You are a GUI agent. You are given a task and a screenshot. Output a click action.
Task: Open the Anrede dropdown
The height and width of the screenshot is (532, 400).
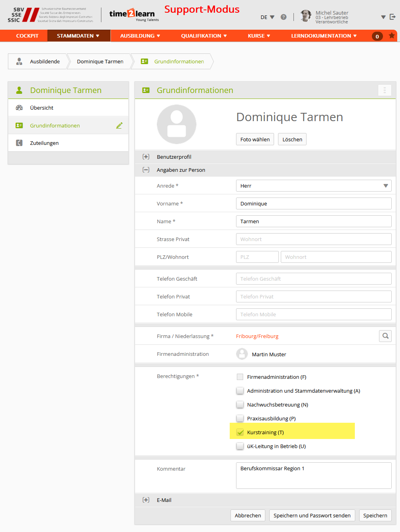(x=313, y=186)
